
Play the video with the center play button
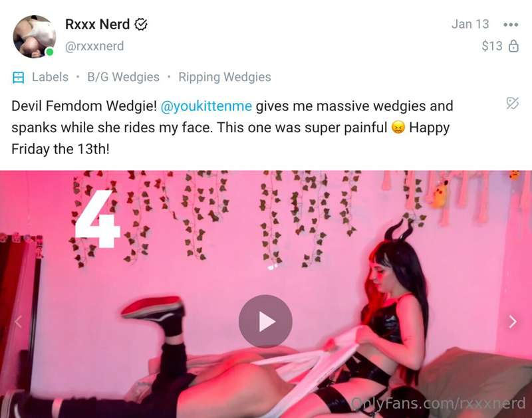pos(265,321)
